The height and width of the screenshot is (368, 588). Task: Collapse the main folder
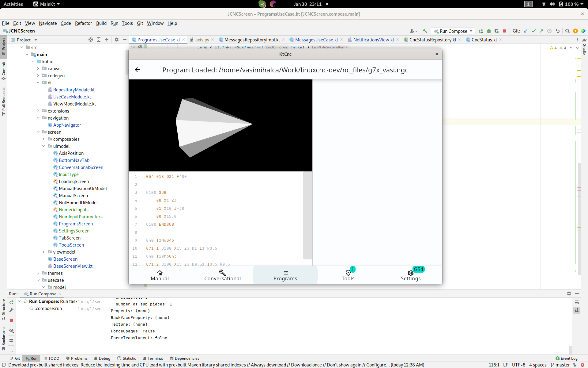[x=27, y=54]
